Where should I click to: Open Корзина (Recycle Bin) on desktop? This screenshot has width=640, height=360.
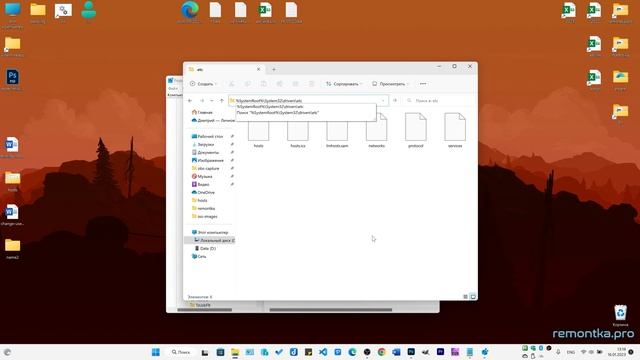(x=620, y=316)
